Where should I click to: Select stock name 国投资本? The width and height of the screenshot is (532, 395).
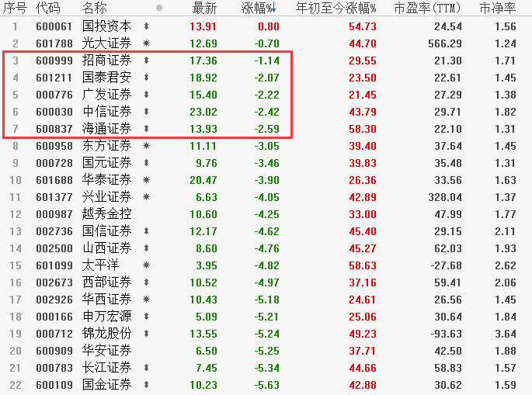[x=106, y=26]
